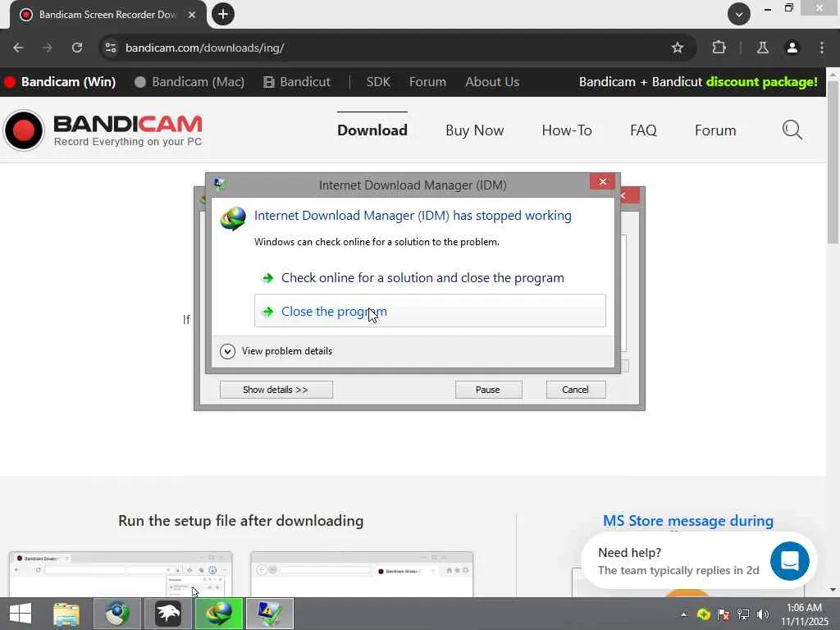Viewport: 840px width, 630px height.
Task: Expand View problem details
Action: tap(276, 351)
